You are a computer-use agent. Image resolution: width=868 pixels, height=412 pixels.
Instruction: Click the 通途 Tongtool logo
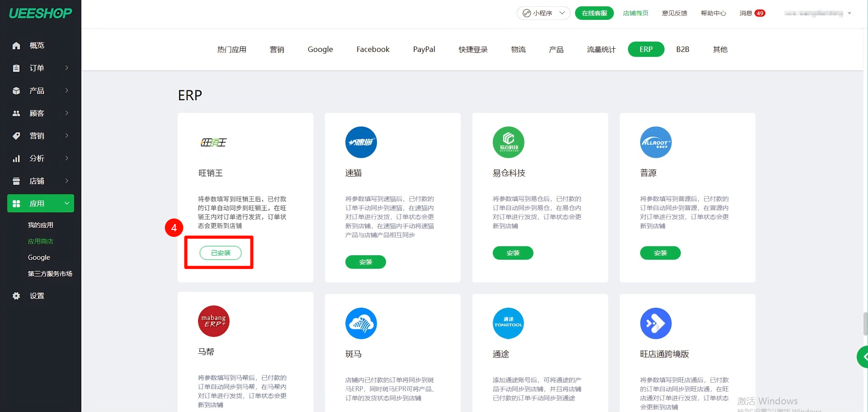(x=509, y=323)
